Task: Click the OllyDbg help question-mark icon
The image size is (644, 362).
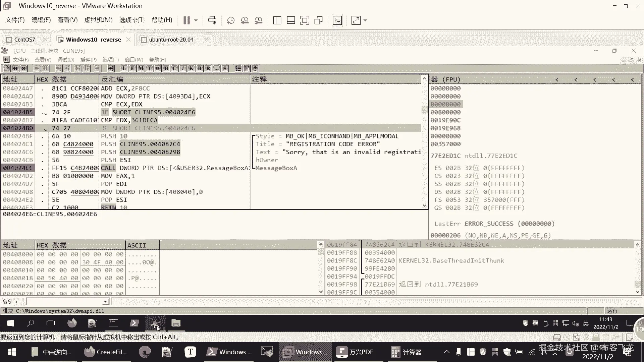Action: tap(255, 68)
